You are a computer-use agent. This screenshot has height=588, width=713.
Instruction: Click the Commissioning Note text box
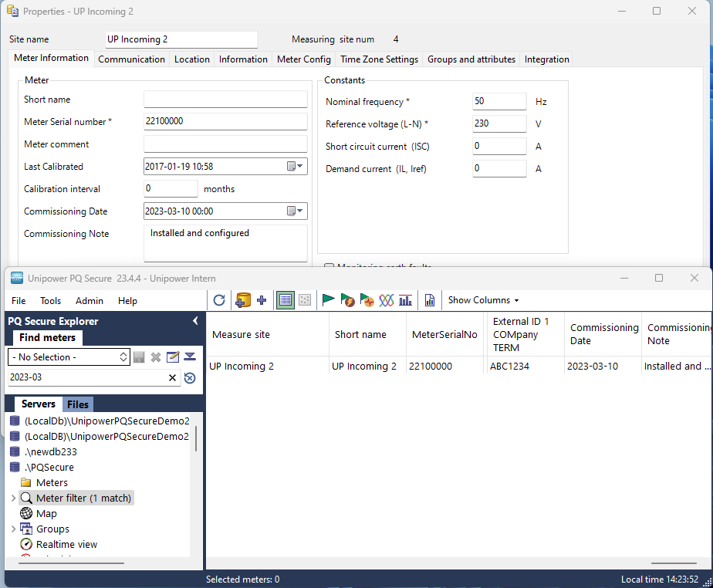pos(225,243)
